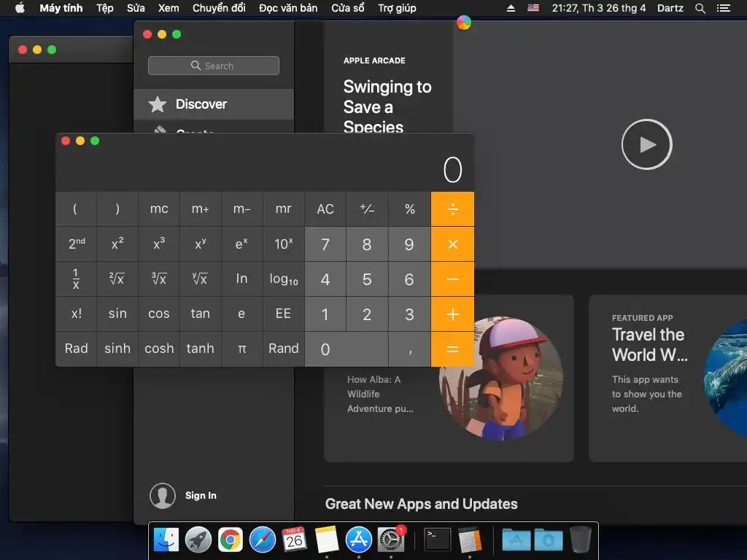Click the 21:27 date and time
The height and width of the screenshot is (560, 747).
[x=599, y=8]
